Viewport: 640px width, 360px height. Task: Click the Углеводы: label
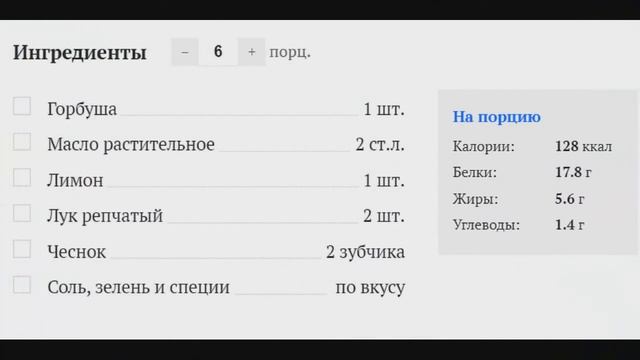coord(487,225)
